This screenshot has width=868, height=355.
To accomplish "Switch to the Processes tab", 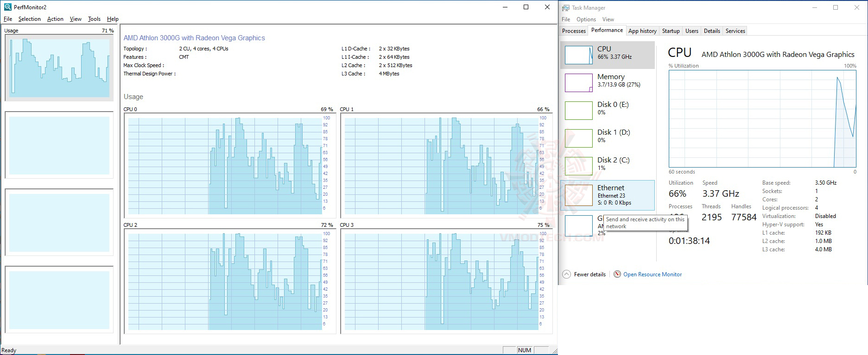I will pos(574,31).
